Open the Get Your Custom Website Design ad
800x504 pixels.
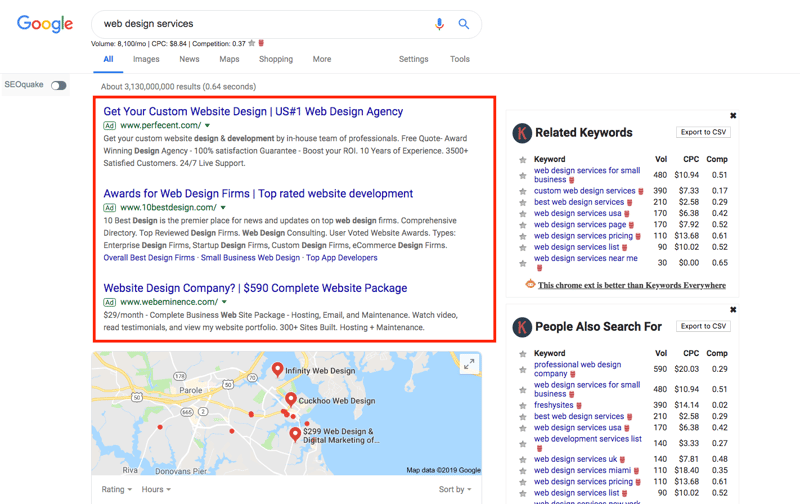253,111
